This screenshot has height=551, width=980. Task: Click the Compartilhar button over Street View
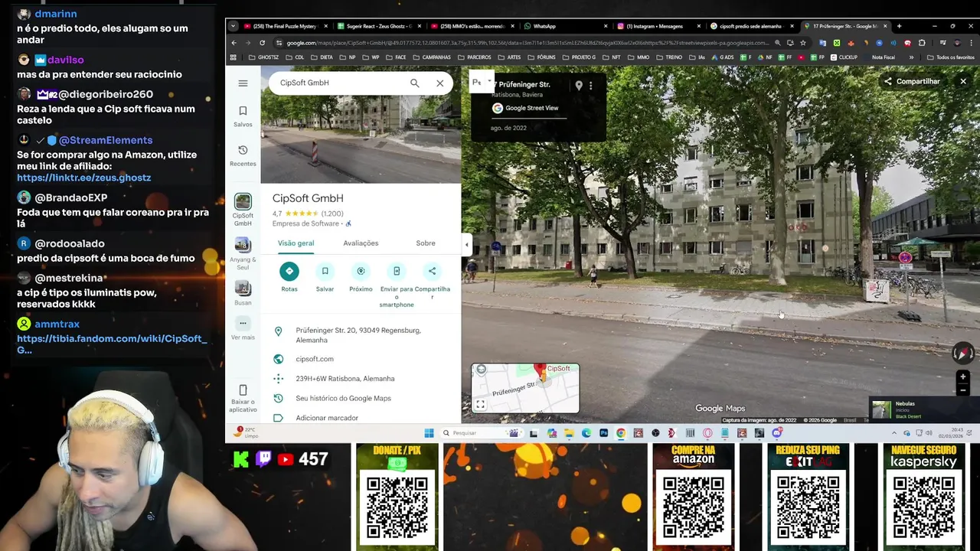[x=912, y=81]
